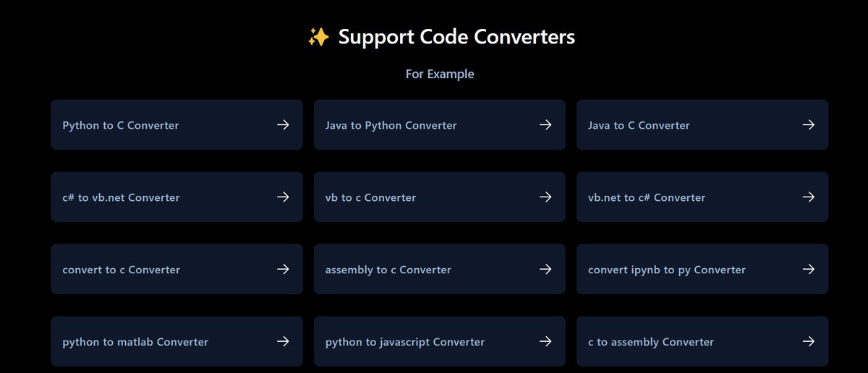Choose the convert ipynb to py Converter text
The width and height of the screenshot is (868, 373).
click(666, 270)
